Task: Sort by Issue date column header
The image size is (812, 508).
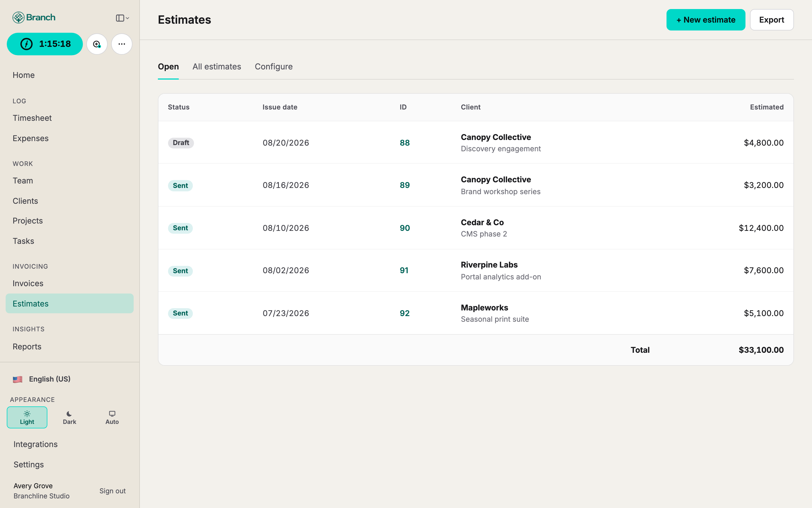Action: pyautogui.click(x=280, y=107)
